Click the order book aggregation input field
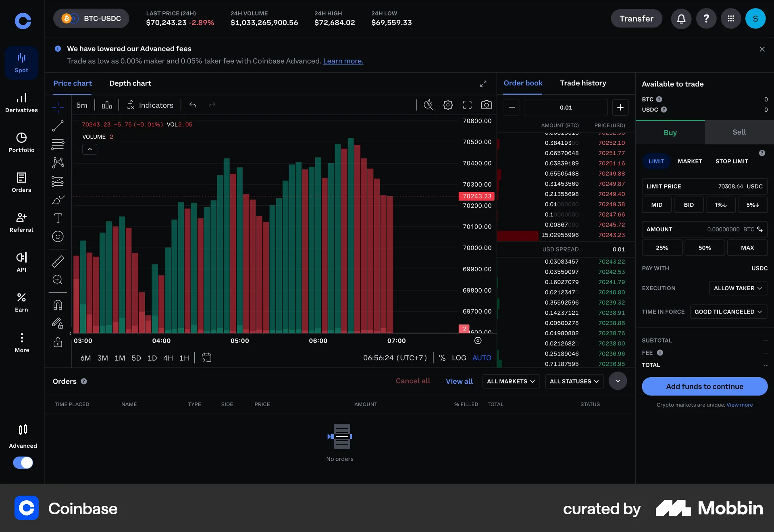Image resolution: width=774 pixels, height=532 pixels. click(x=566, y=107)
